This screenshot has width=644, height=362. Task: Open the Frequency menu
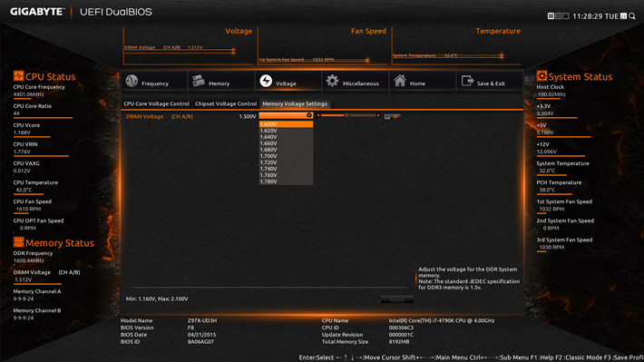pos(154,81)
